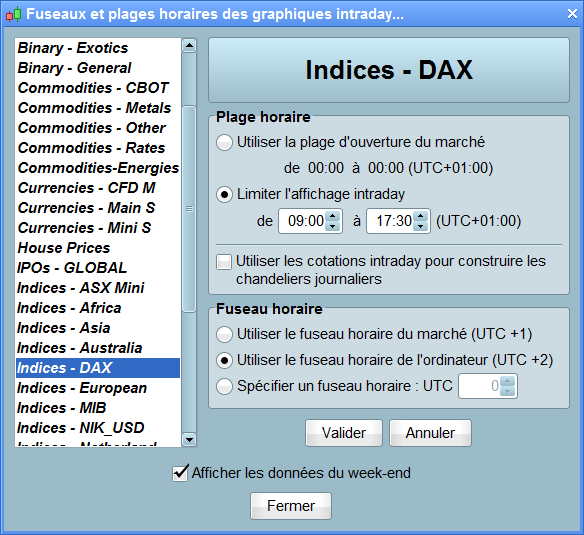The height and width of the screenshot is (535, 584).
Task: Decrease the 17:30 end time with down arrow
Action: pos(420,226)
